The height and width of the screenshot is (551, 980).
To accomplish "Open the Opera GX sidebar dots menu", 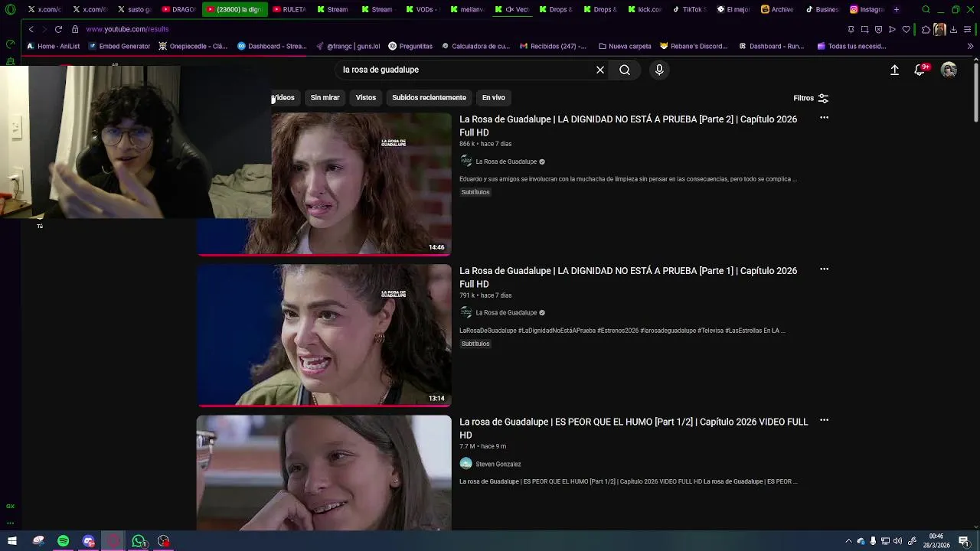I will pyautogui.click(x=10, y=523).
